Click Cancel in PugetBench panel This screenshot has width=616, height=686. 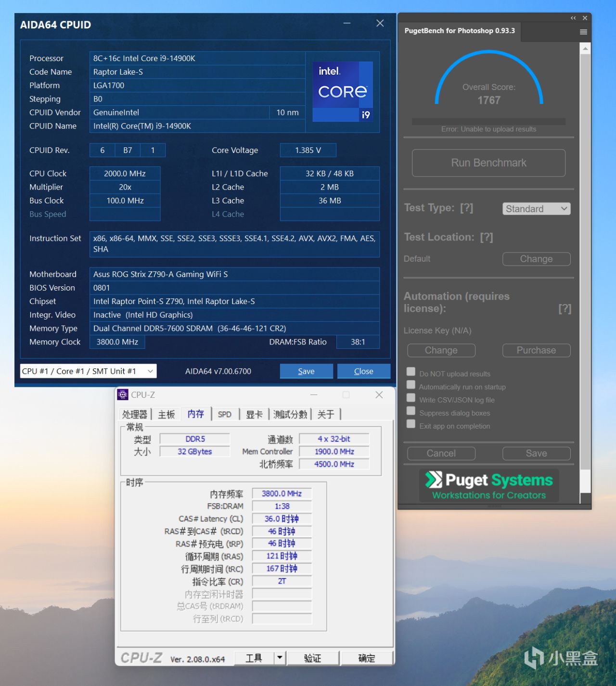point(441,453)
